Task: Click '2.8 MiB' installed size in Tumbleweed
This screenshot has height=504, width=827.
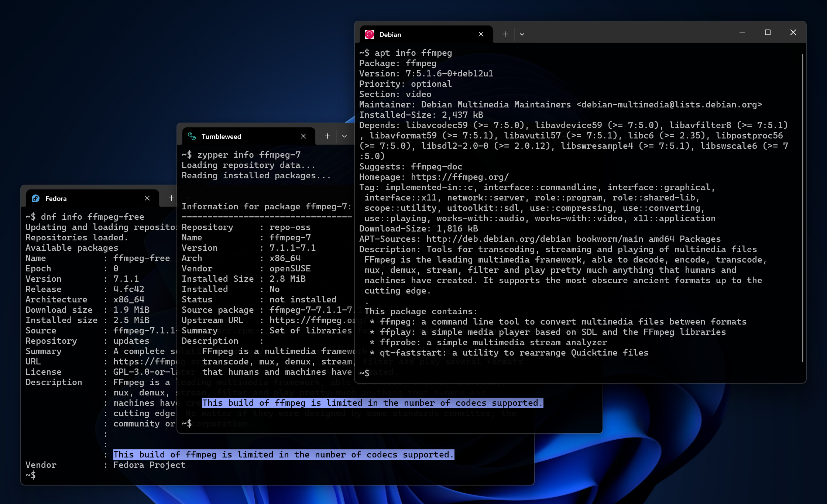Action: 287,279
